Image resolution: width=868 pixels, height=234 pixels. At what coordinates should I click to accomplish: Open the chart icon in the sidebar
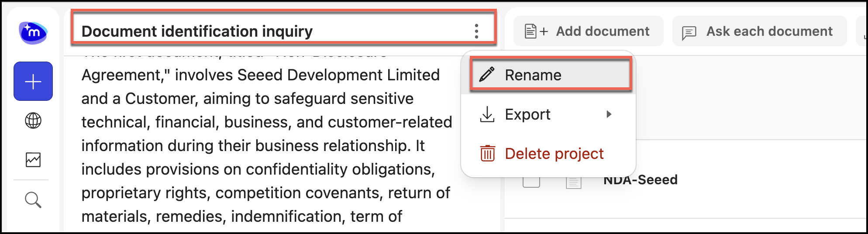[33, 160]
